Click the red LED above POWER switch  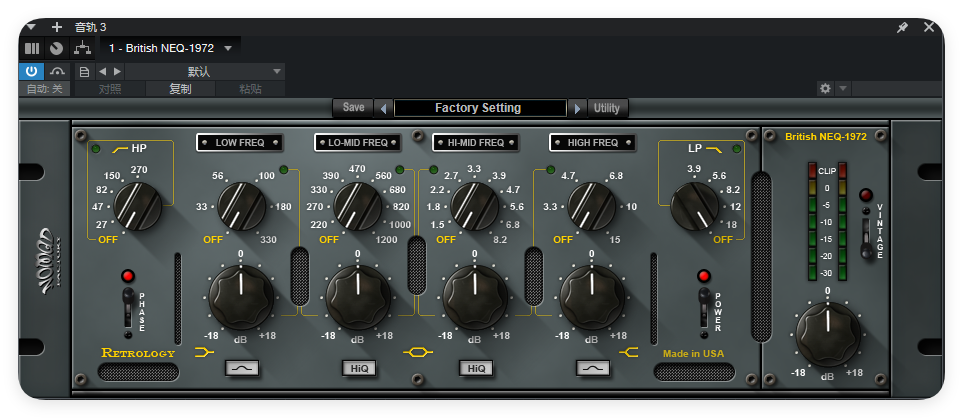point(704,276)
